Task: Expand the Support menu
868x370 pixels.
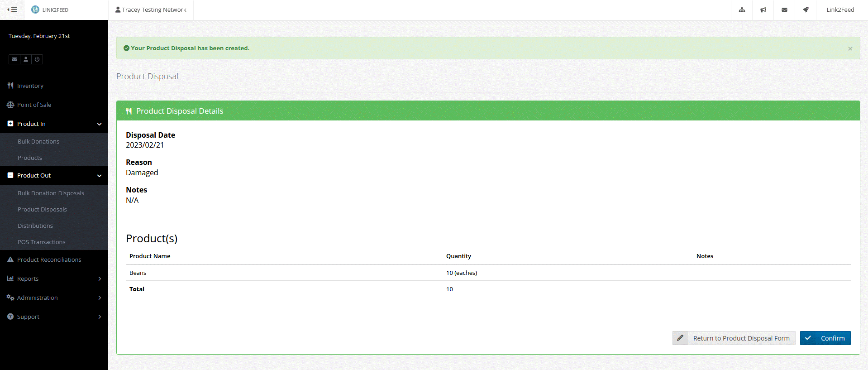Action: click(54, 317)
